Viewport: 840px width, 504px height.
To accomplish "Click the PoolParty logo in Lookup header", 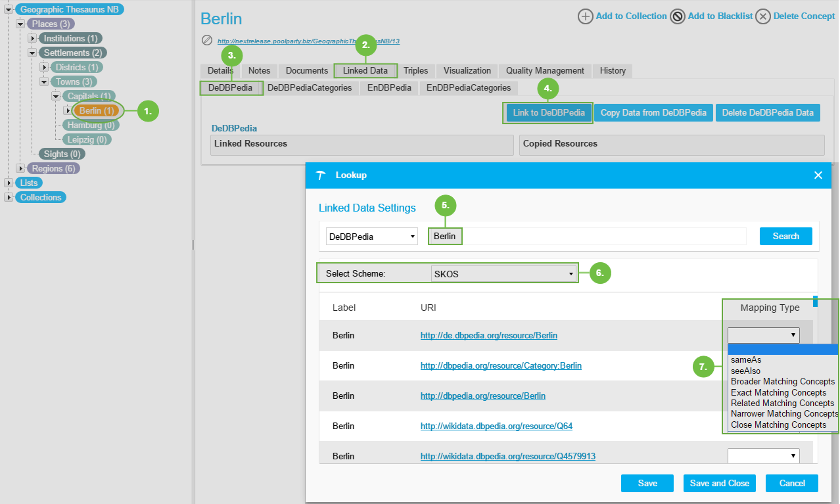I will point(321,175).
